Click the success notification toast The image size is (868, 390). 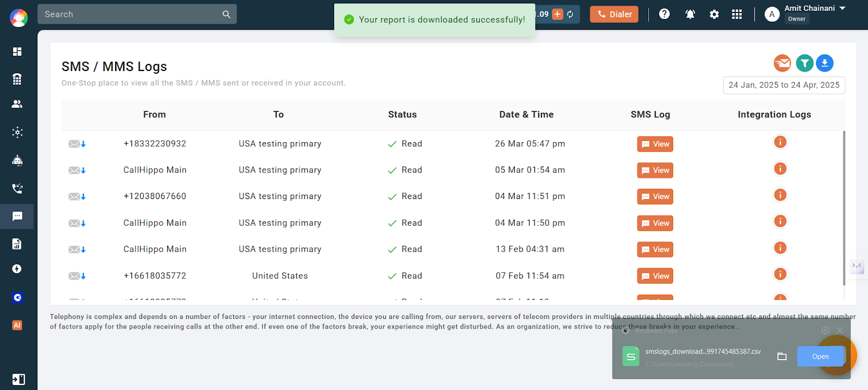point(435,20)
